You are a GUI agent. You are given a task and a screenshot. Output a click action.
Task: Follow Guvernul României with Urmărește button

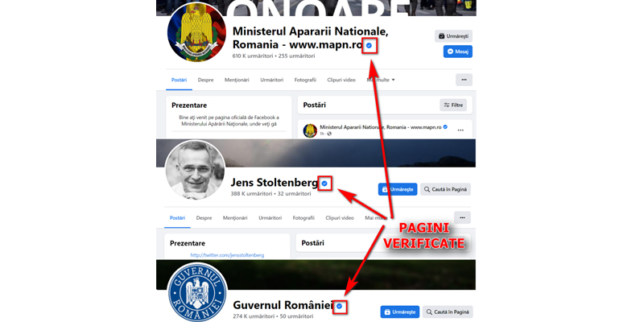click(400, 312)
